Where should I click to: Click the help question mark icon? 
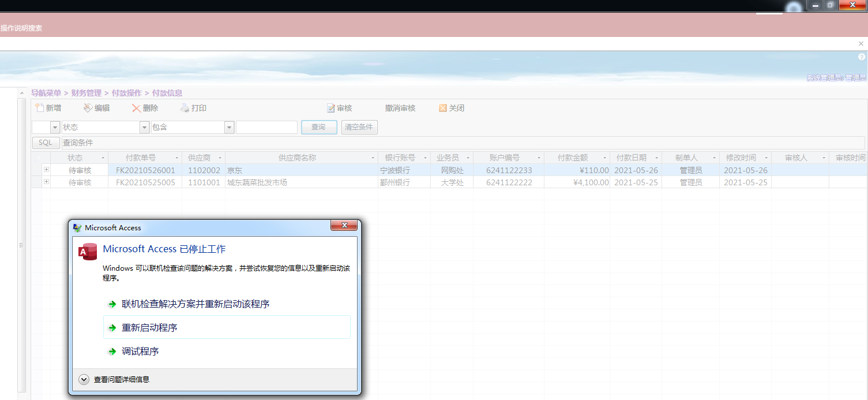(862, 57)
